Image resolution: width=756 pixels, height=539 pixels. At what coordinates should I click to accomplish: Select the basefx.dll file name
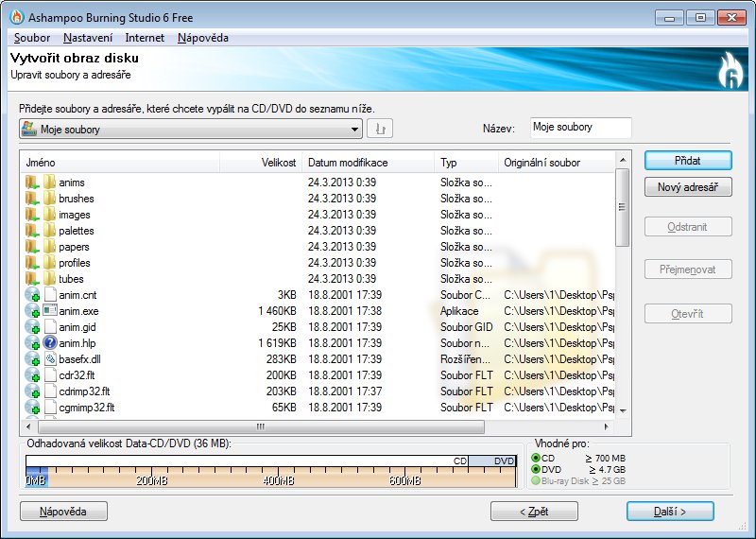point(79,359)
